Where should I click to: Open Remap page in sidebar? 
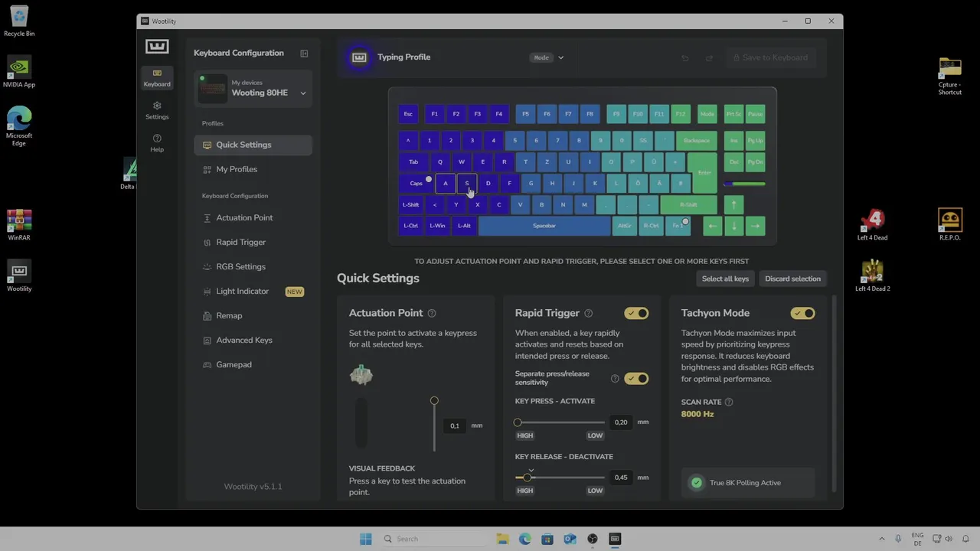pos(253,316)
